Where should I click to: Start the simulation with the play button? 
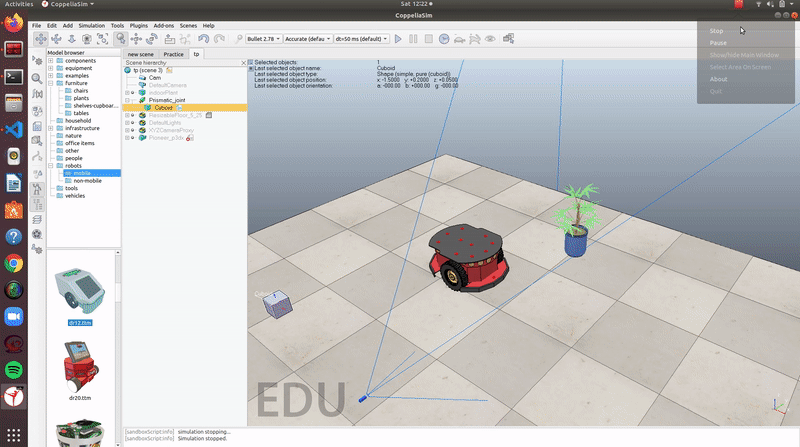pyautogui.click(x=398, y=39)
